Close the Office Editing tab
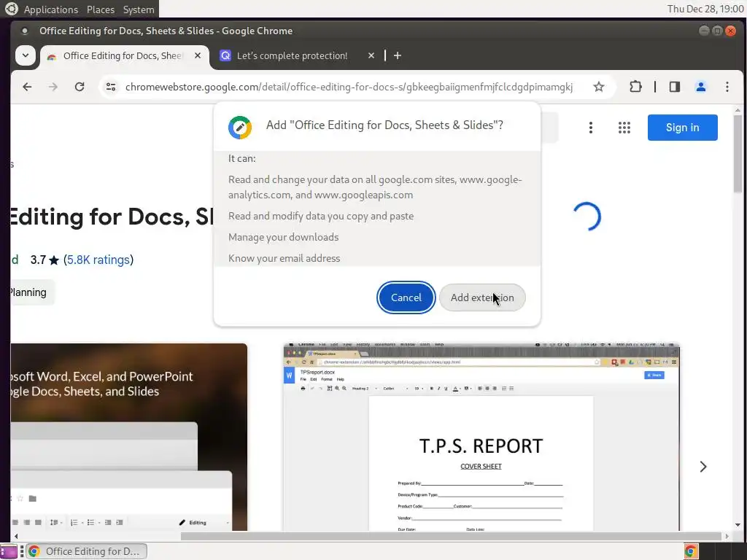Screen dimensions: 747x560 pos(198,55)
